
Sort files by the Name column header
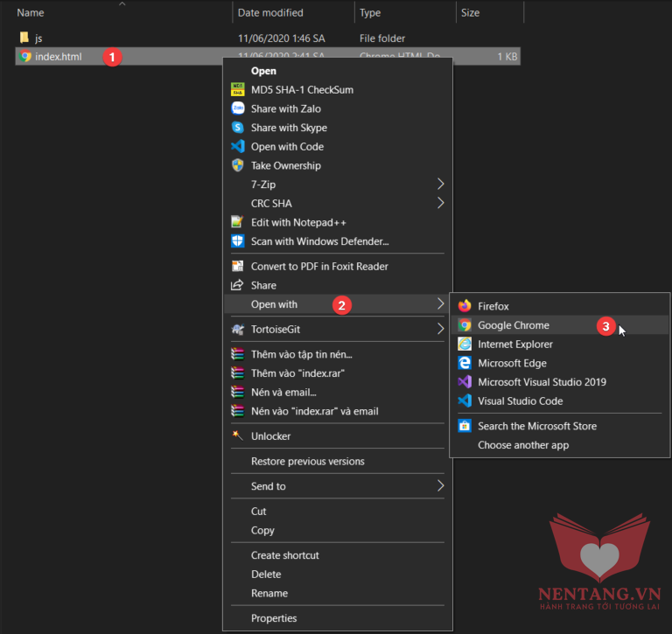click(31, 13)
